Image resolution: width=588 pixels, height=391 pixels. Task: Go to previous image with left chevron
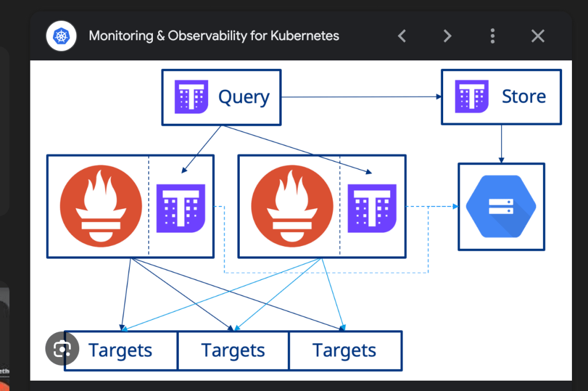[402, 36]
